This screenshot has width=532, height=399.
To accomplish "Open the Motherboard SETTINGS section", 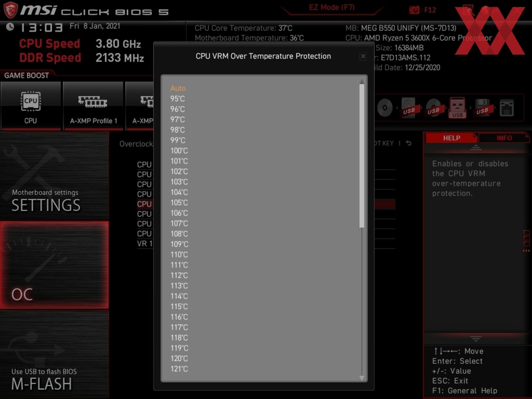I will click(54, 176).
